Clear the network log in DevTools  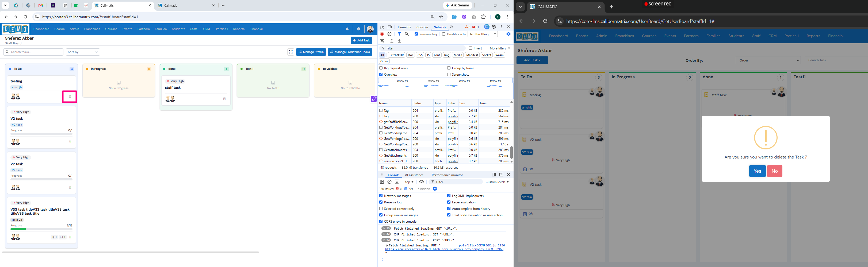point(389,34)
